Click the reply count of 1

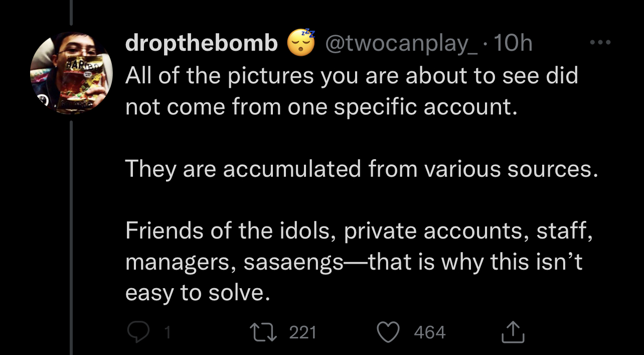(168, 332)
